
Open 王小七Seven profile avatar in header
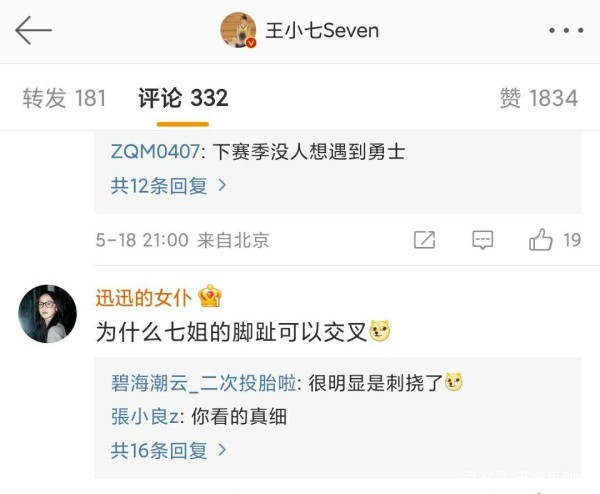(x=238, y=30)
